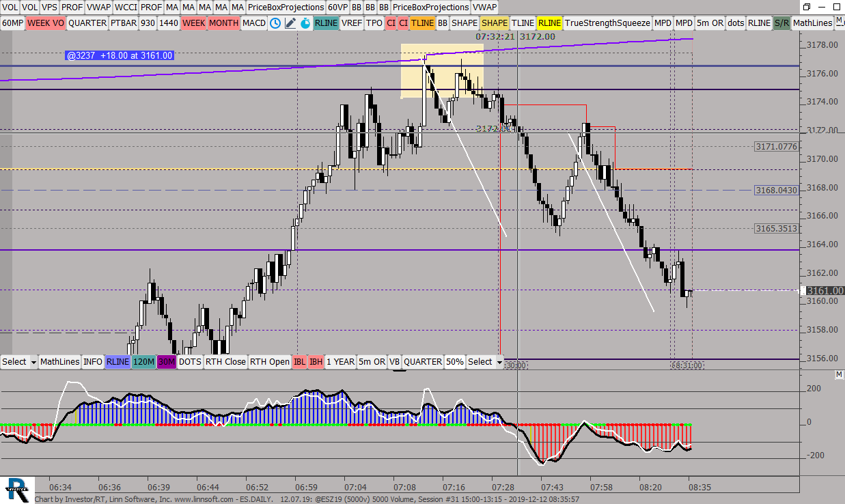Click the orange TLINE button

click(423, 23)
